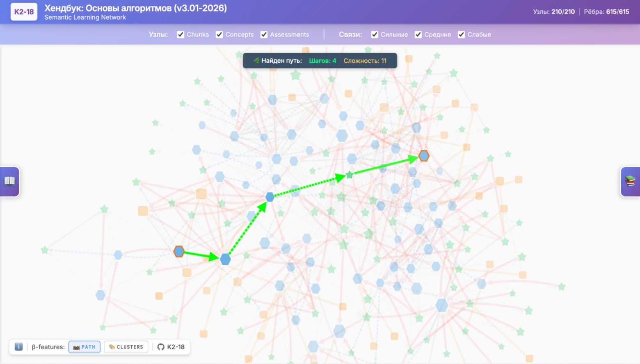Click the 'β-features:' label
The height and width of the screenshot is (364, 640).
click(48, 347)
